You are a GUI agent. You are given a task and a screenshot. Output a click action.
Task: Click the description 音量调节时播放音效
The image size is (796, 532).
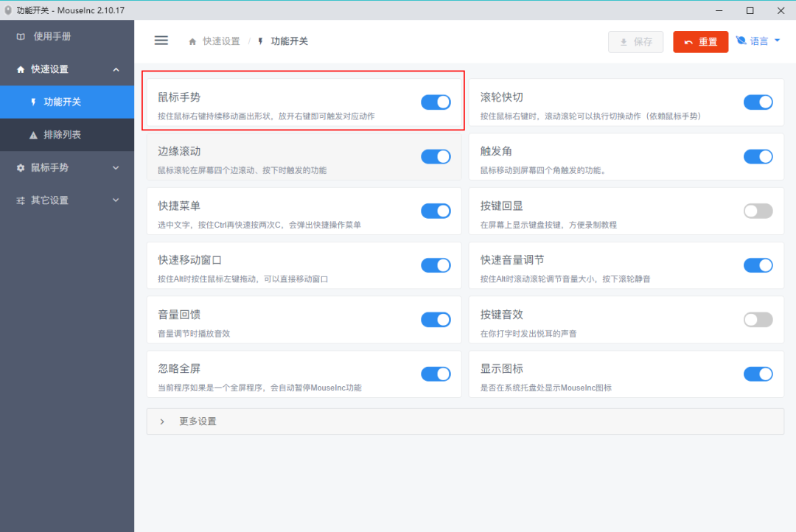(x=194, y=334)
